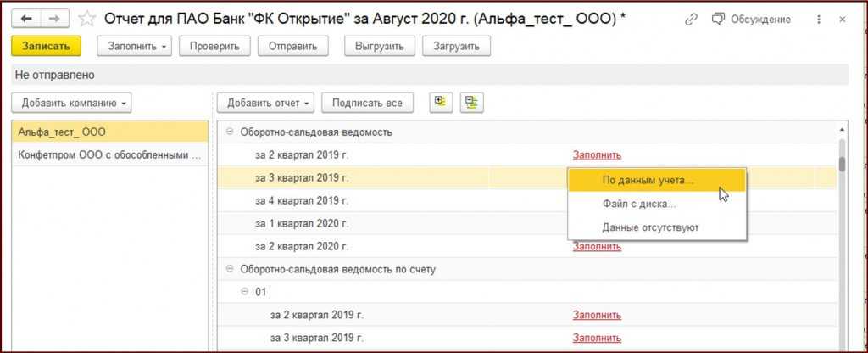The width and height of the screenshot is (868, 353).
Task: Click the report list vertical scrollbar thumb
Action: 842,165
